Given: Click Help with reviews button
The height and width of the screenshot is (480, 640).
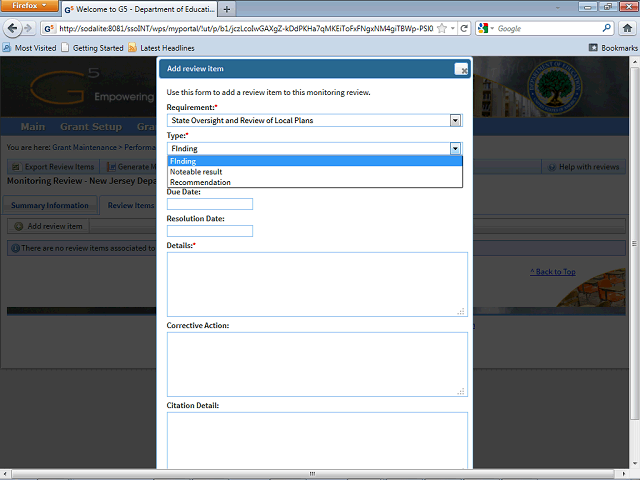Looking at the screenshot, I should [x=584, y=167].
